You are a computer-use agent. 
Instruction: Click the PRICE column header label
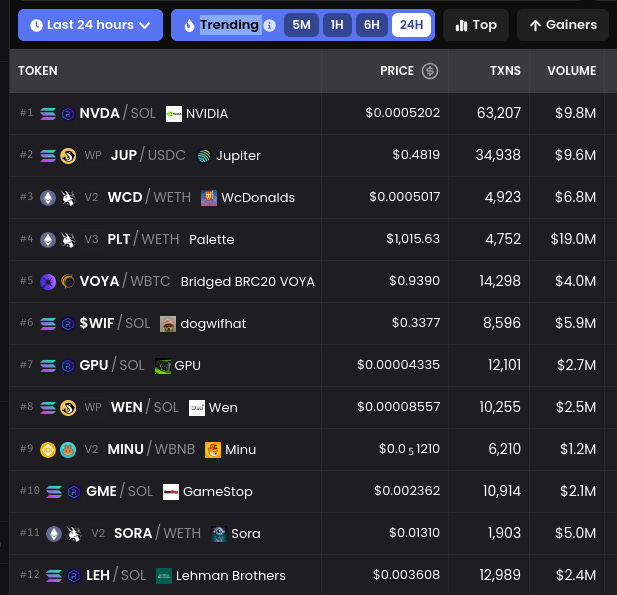pyautogui.click(x=397, y=71)
